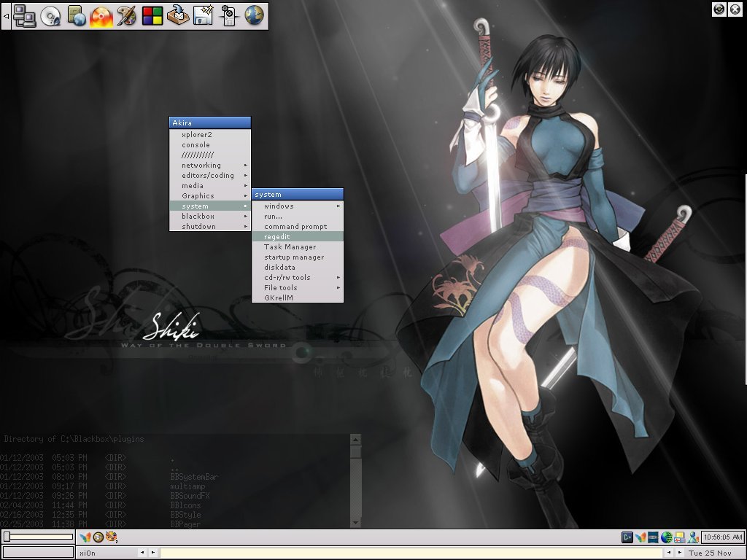Launch the Earth globe icon in top toolbar
The image size is (747, 560).
coord(254,16)
